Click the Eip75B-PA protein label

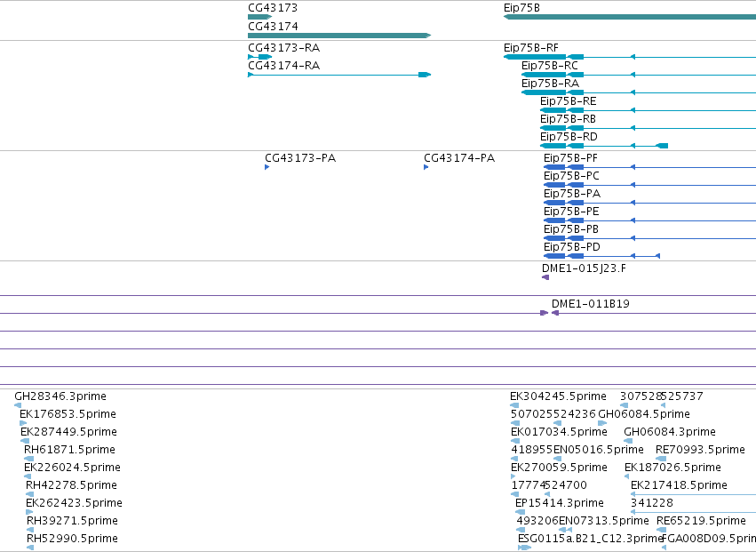coord(572,194)
